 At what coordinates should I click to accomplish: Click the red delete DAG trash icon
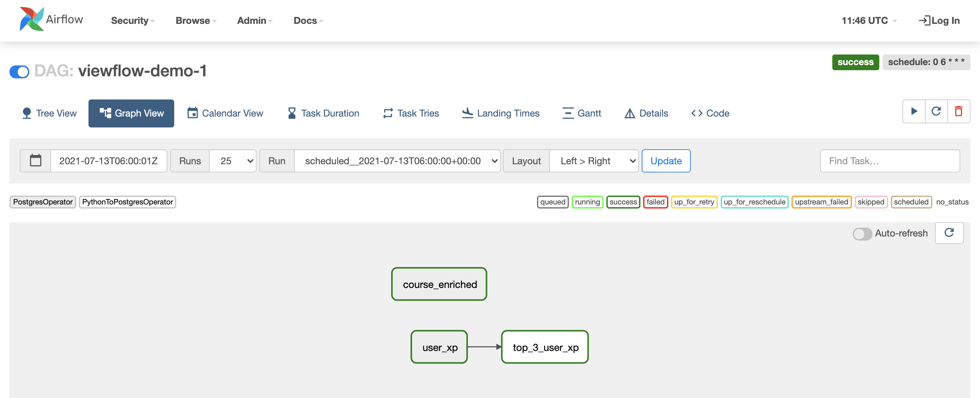tap(959, 111)
